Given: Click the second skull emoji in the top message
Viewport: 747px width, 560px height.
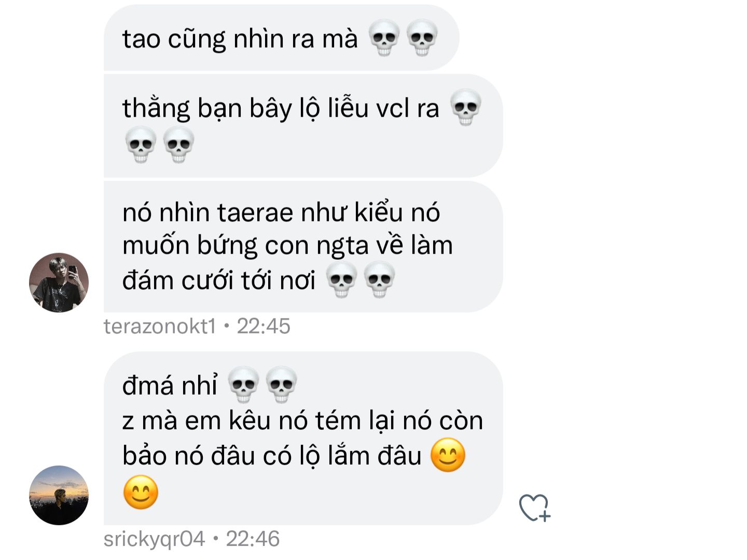Looking at the screenshot, I should [422, 38].
